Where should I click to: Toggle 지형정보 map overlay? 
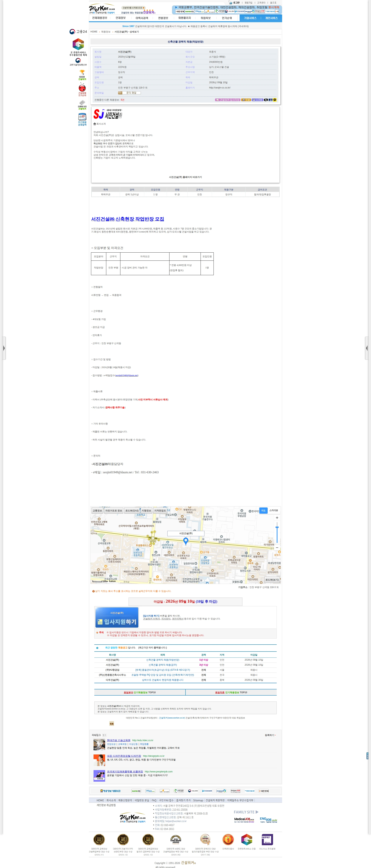coord(146,511)
